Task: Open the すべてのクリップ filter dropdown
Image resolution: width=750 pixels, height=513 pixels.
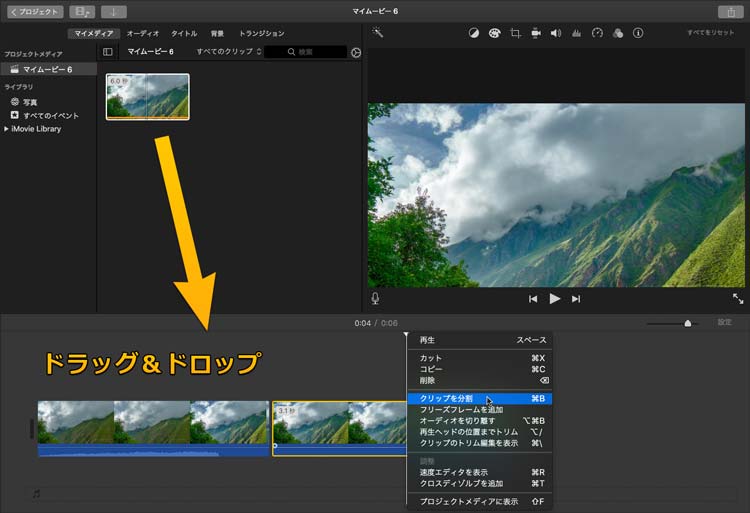Action: point(229,52)
